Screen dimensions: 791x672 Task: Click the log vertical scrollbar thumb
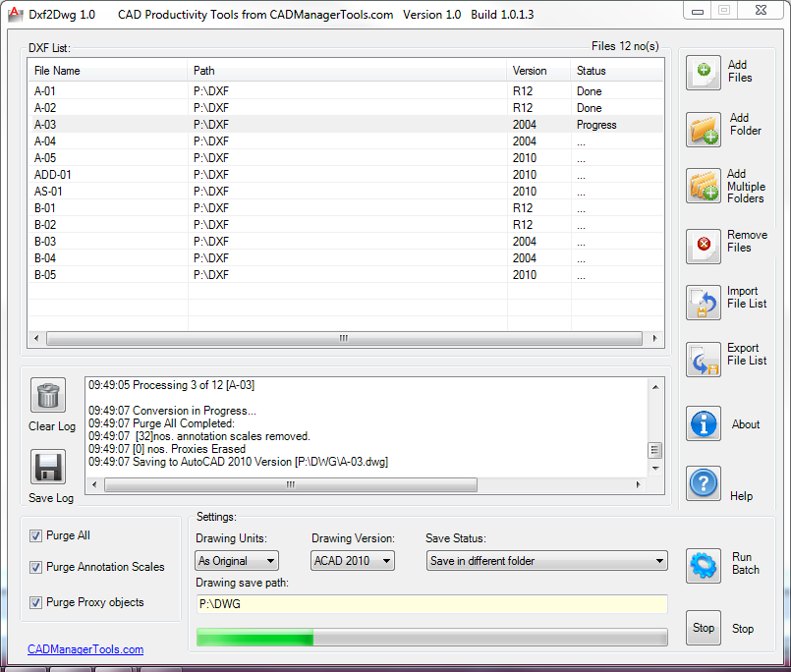[654, 450]
